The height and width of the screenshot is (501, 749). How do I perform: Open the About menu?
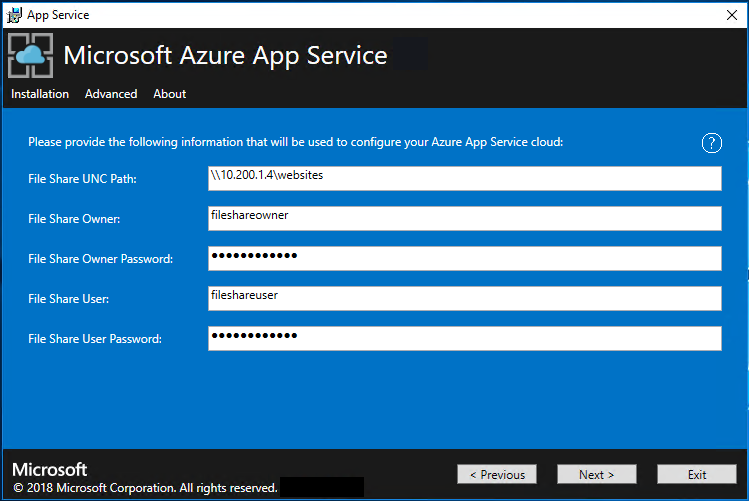(170, 94)
